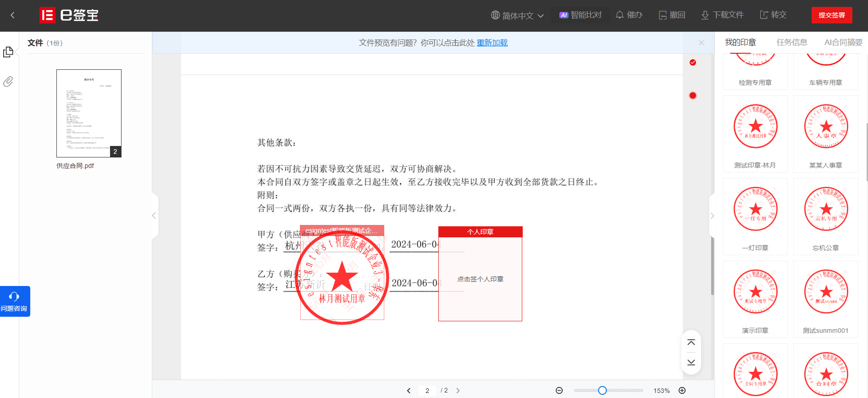This screenshot has height=398, width=868.
Task: Click the red dot marker beside document
Action: [x=693, y=95]
